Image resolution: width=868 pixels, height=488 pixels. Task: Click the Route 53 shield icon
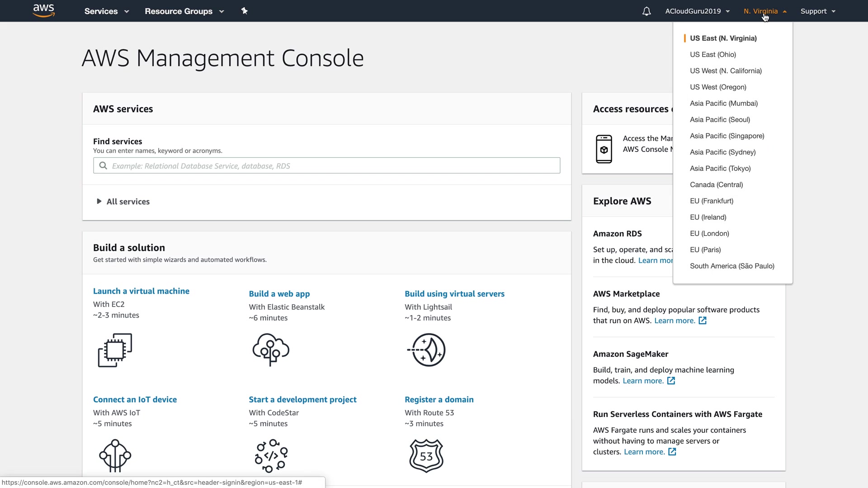coord(426,455)
